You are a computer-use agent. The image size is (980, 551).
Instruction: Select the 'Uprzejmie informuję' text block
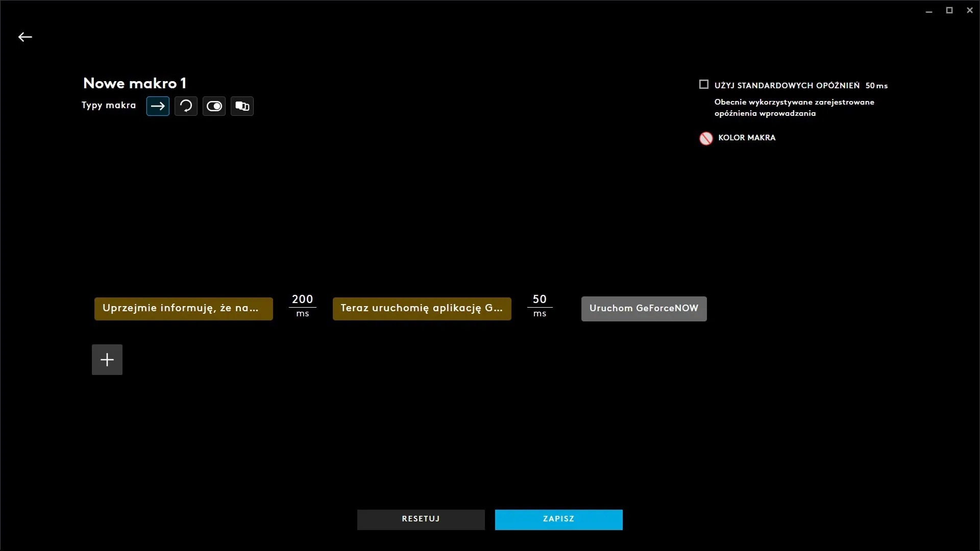pyautogui.click(x=183, y=309)
